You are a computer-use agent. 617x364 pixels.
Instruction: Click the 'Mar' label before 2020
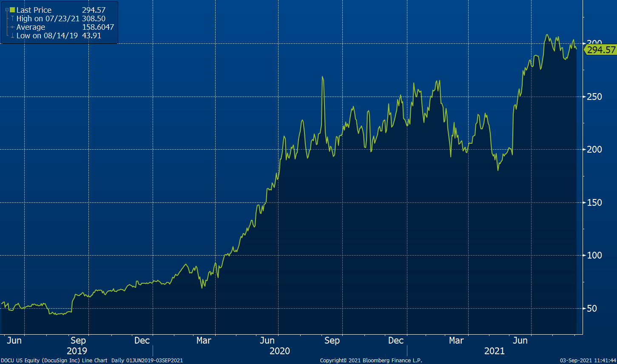click(x=204, y=340)
